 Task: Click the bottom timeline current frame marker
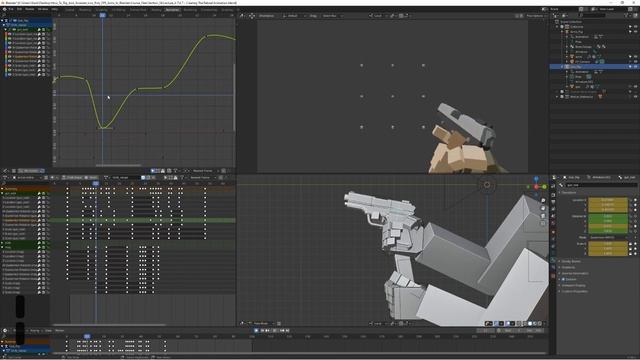pos(87,336)
